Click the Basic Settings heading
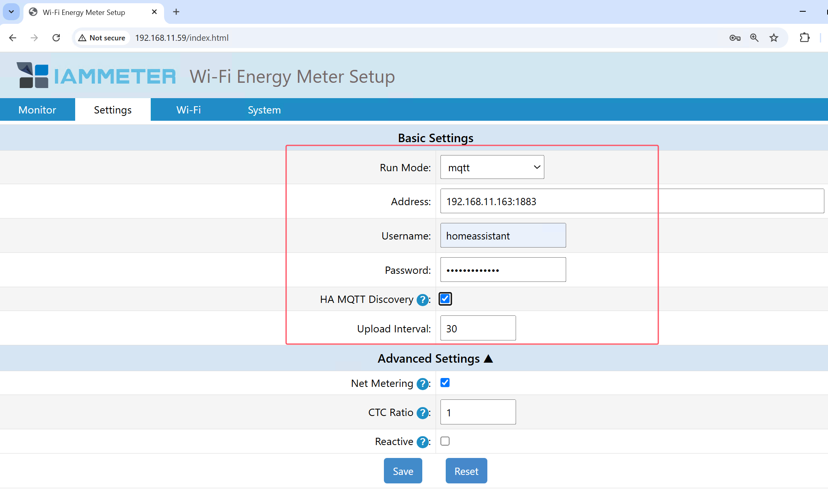 tap(436, 138)
